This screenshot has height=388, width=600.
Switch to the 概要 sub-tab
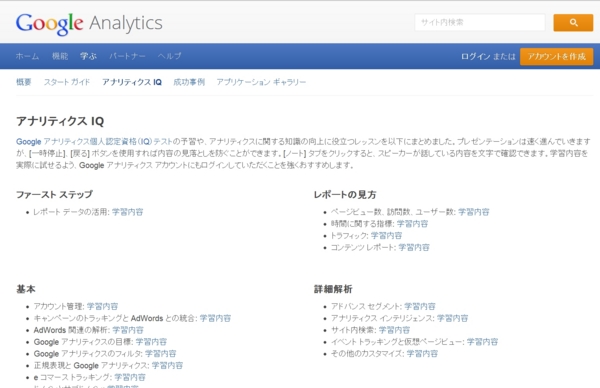point(24,82)
